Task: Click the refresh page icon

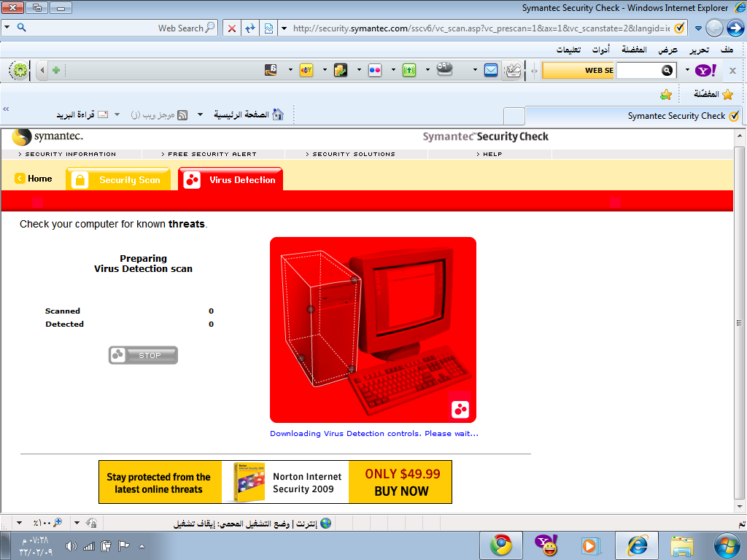Action: tap(250, 28)
